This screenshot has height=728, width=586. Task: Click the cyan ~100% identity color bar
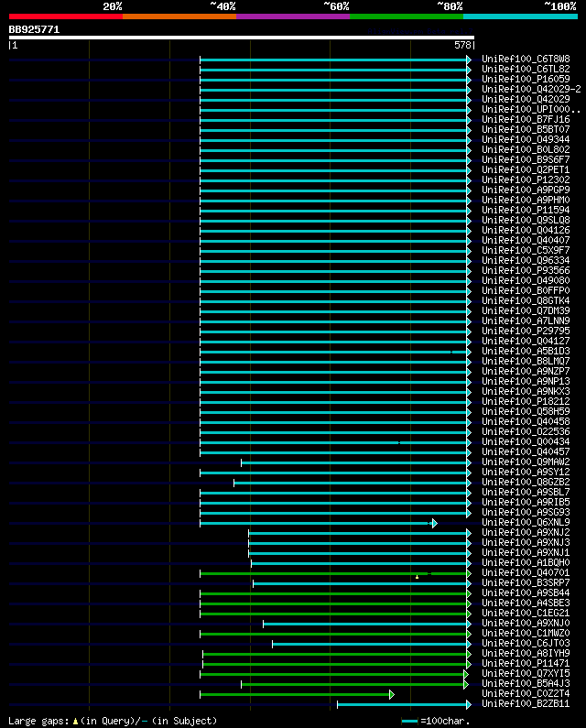pyautogui.click(x=520, y=16)
